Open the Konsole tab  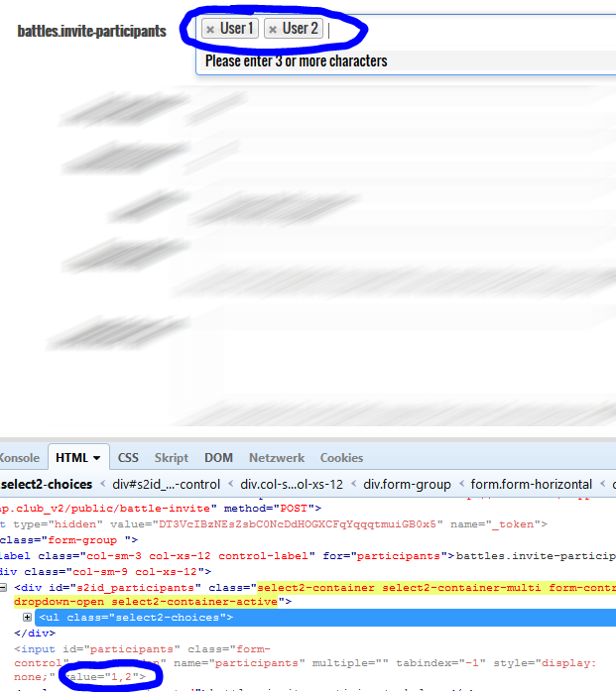[20, 458]
